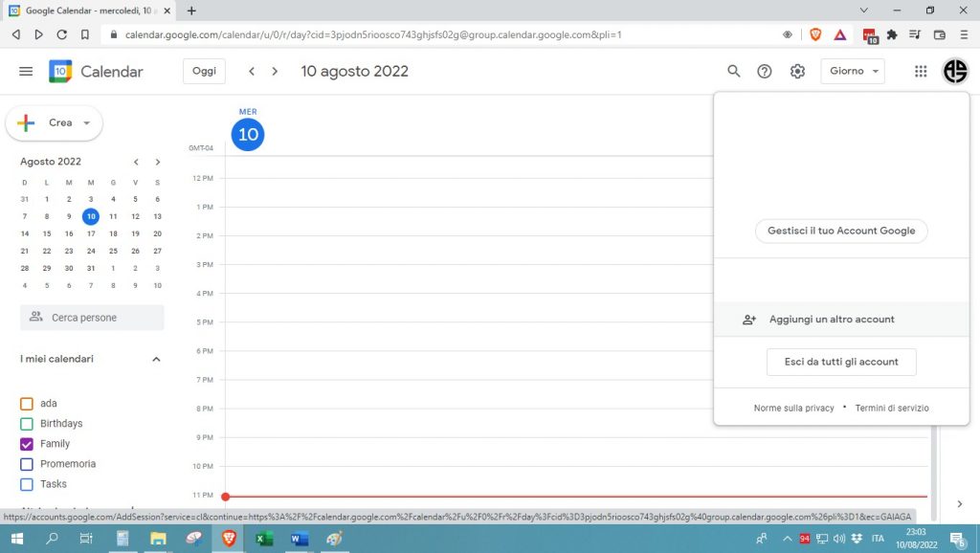Open the Help question mark icon
This screenshot has height=553, width=980.
tap(765, 72)
